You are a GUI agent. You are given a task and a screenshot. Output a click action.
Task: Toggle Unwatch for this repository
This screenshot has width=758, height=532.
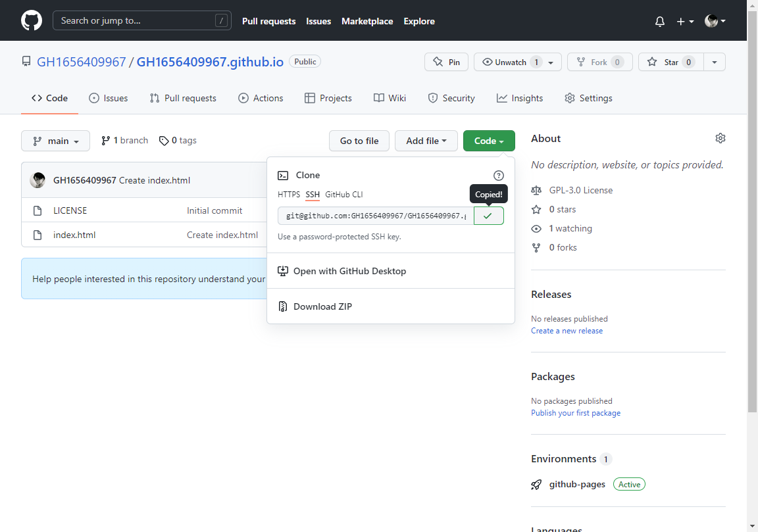point(511,62)
